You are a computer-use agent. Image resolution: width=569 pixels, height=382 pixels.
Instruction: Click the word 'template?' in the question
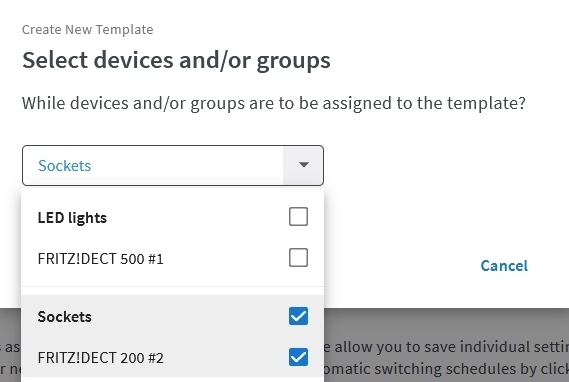(x=486, y=103)
